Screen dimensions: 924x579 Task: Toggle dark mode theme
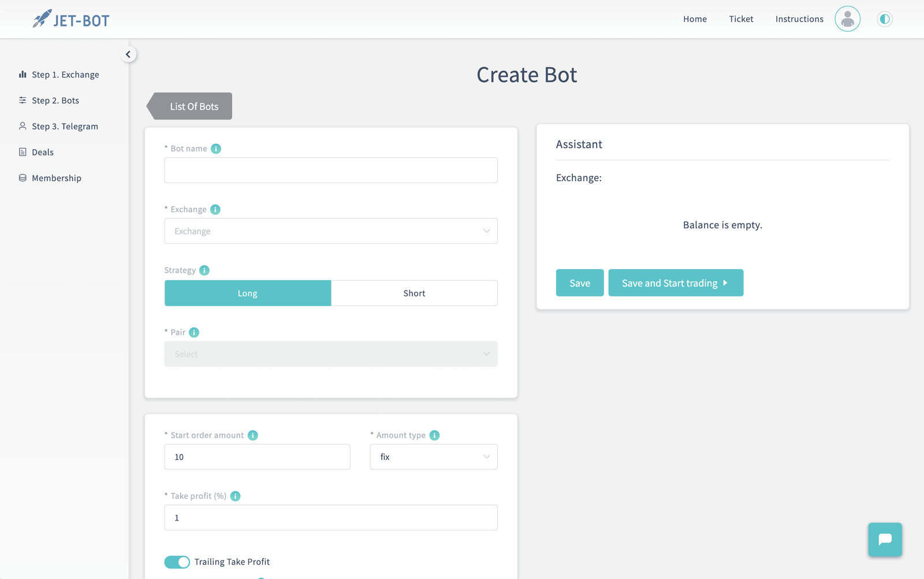tap(884, 18)
